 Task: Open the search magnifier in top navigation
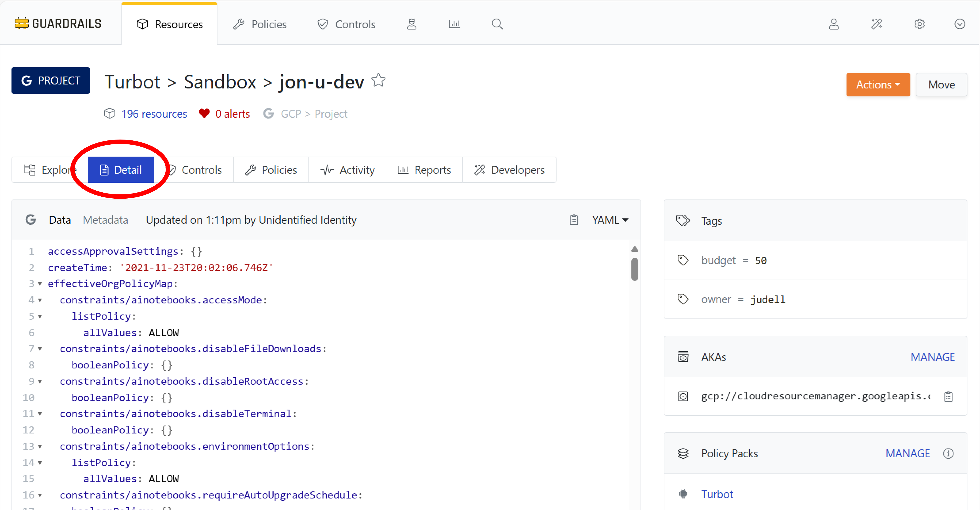click(x=497, y=24)
